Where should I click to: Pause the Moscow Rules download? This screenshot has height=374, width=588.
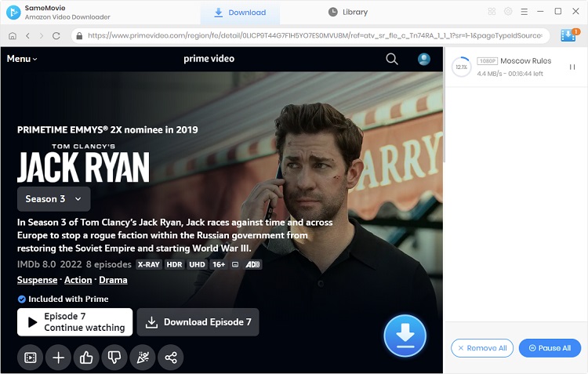click(x=572, y=67)
